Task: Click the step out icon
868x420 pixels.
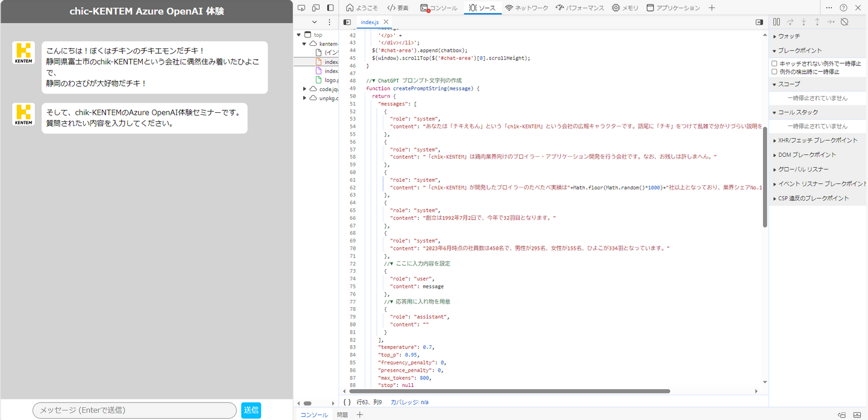Action: pyautogui.click(x=817, y=22)
